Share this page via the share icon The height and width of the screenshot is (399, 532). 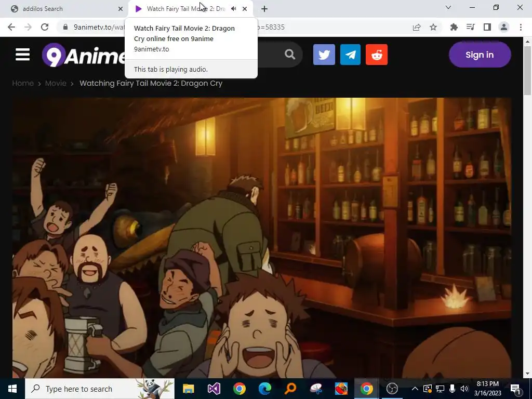pos(417,27)
